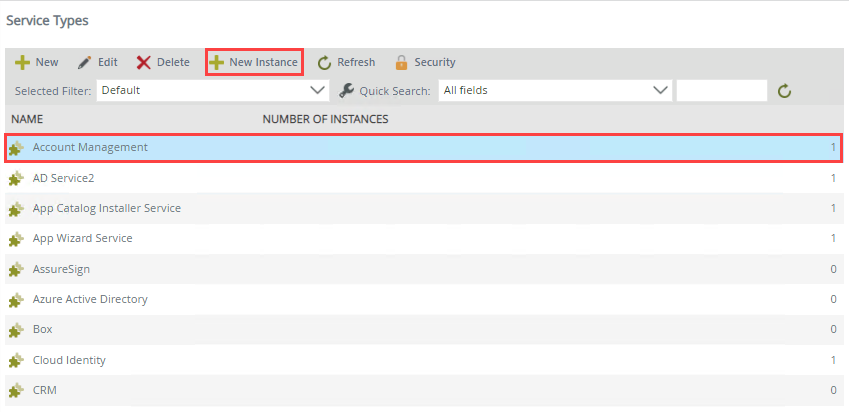Screen dimensions: 849x412
Task: Click the Account Management puzzle icon
Action: [17, 148]
